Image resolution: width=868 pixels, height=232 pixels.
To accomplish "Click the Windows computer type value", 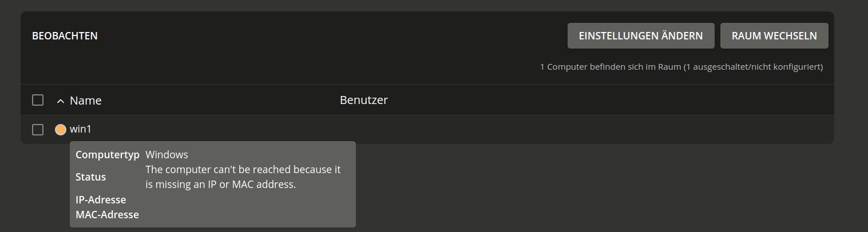I will pyautogui.click(x=167, y=155).
